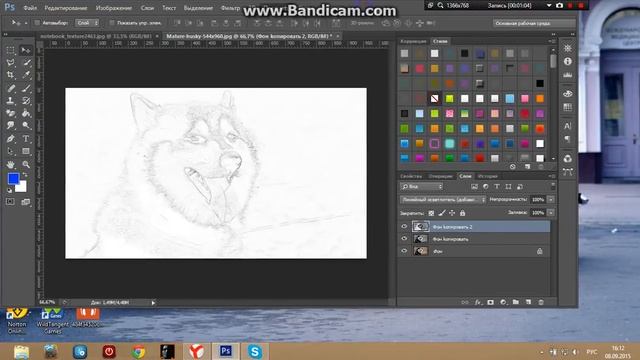Open the Fill slider arrow

click(x=551, y=213)
